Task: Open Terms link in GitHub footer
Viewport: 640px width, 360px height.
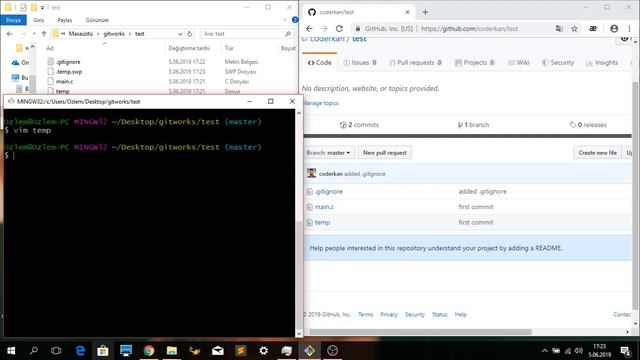Action: pos(365,315)
